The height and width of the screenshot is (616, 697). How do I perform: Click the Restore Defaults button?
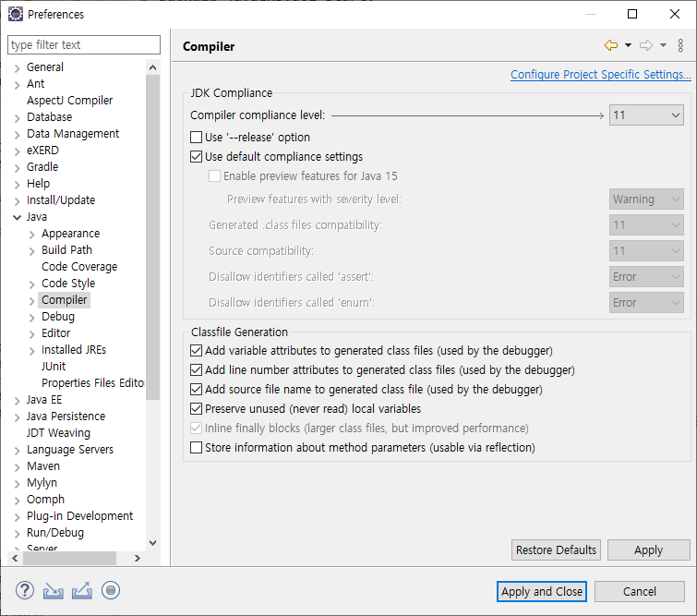tap(556, 550)
